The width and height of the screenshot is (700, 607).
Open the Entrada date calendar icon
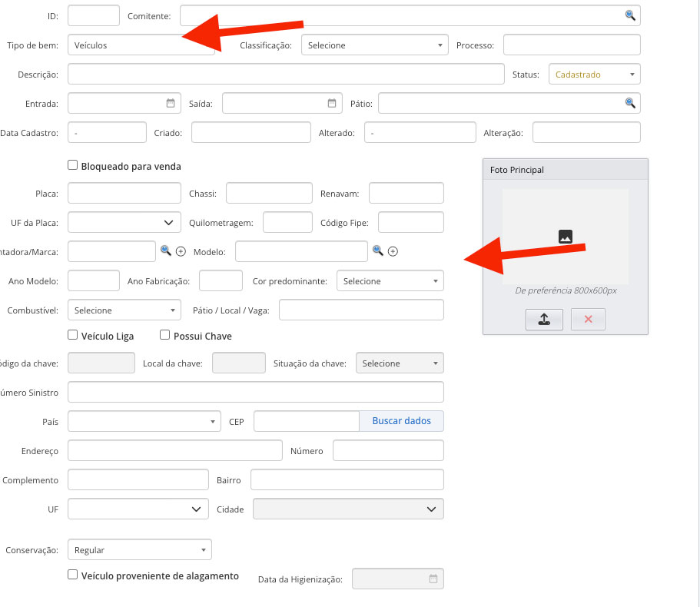171,103
